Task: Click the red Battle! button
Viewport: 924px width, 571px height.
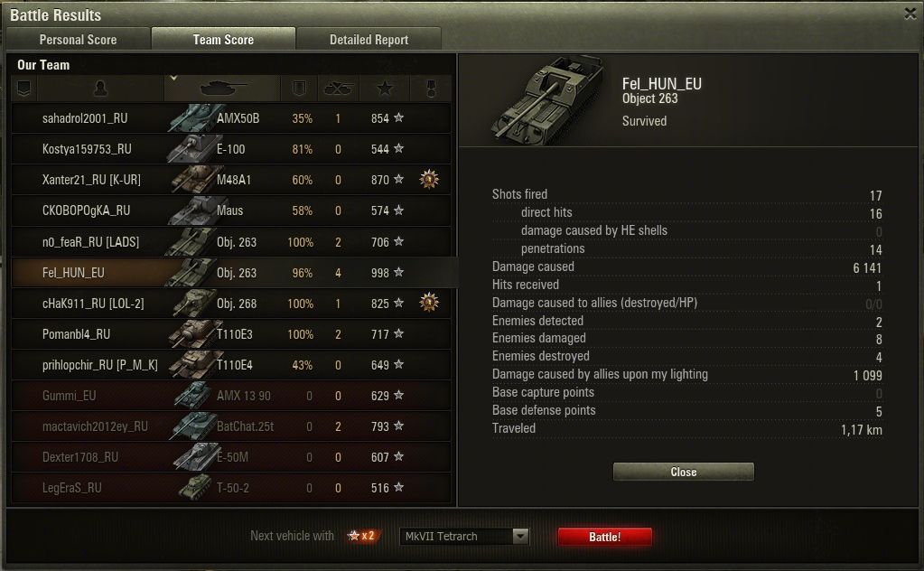Action: coord(604,537)
